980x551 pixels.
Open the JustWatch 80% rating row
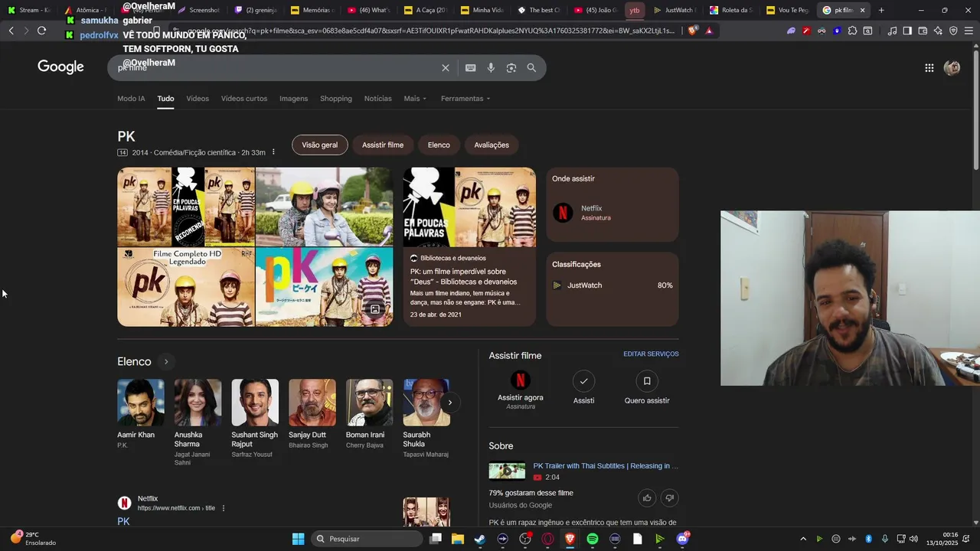click(x=612, y=285)
